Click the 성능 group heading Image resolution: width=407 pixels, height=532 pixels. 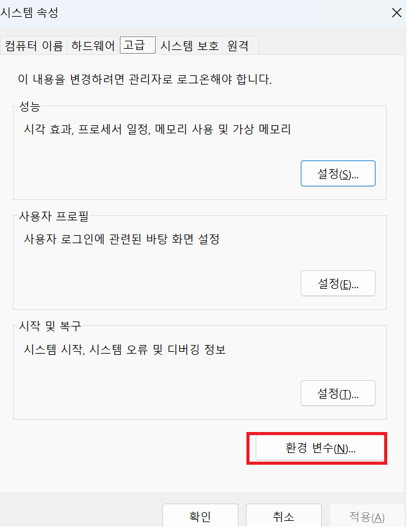click(30, 107)
